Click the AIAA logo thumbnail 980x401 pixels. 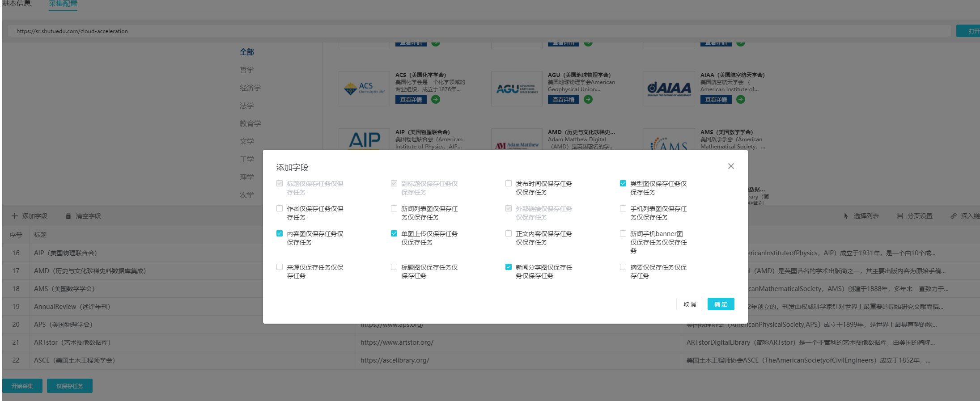669,89
